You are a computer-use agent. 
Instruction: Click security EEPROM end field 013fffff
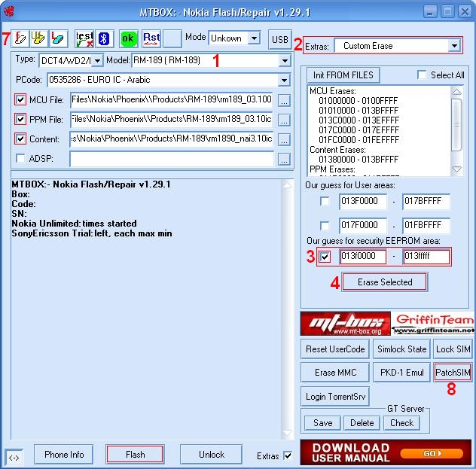point(426,257)
